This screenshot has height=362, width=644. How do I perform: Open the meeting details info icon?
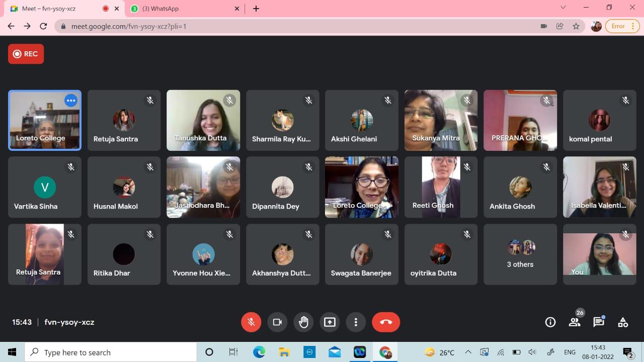click(x=550, y=322)
